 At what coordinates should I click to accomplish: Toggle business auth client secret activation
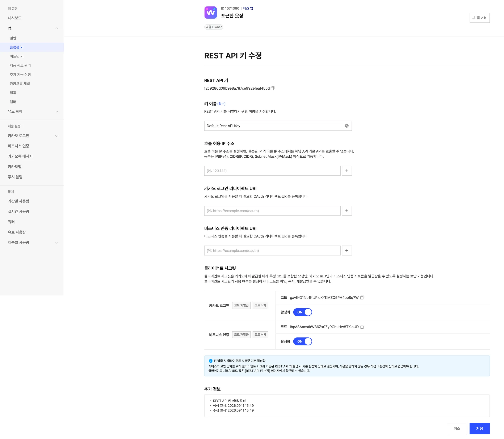pos(302,341)
